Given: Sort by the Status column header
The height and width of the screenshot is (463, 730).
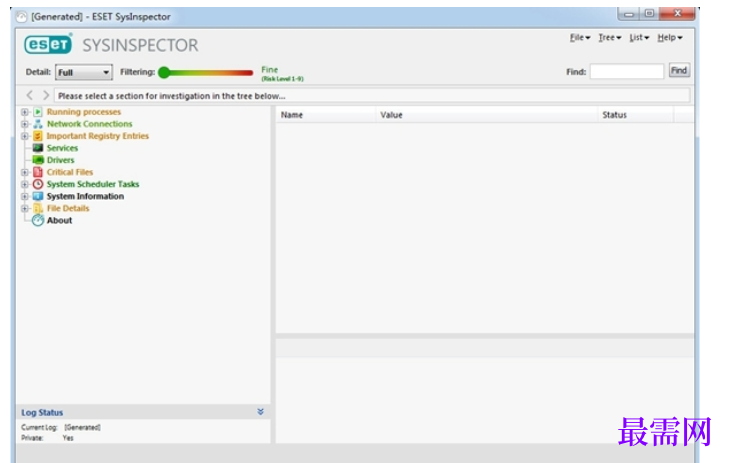Looking at the screenshot, I should tap(635, 115).
